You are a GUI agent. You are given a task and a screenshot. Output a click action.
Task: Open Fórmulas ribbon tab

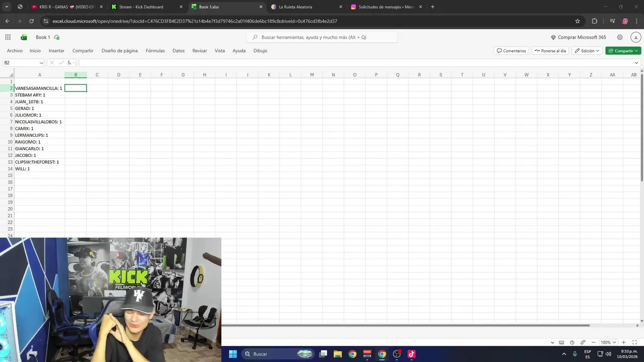[x=155, y=51]
